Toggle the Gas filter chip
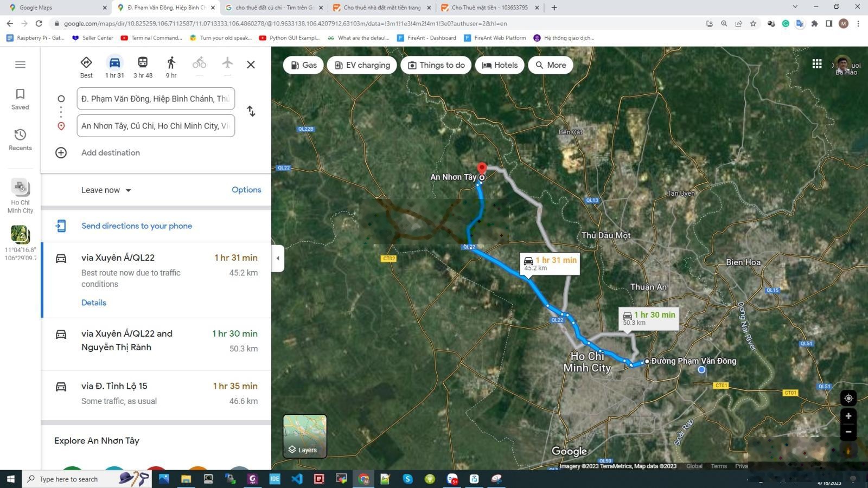Image resolution: width=868 pixels, height=488 pixels. [x=303, y=65]
